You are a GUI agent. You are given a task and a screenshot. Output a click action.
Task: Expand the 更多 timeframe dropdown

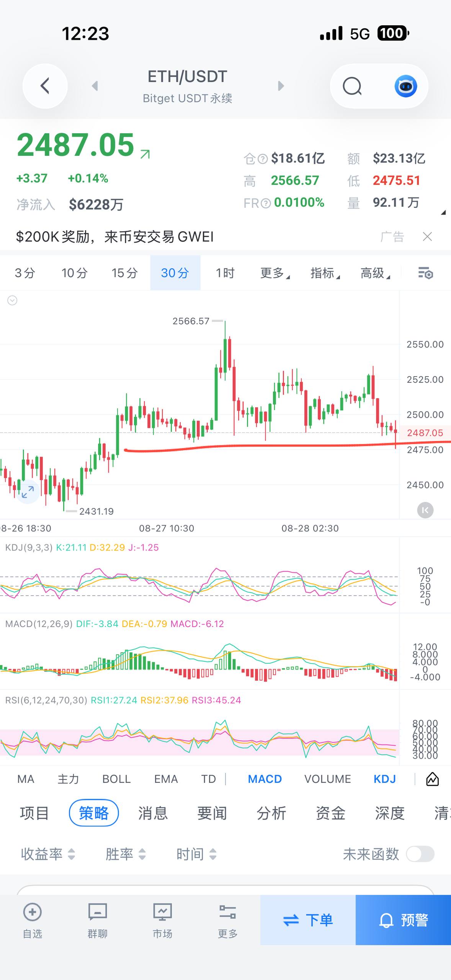(x=275, y=273)
